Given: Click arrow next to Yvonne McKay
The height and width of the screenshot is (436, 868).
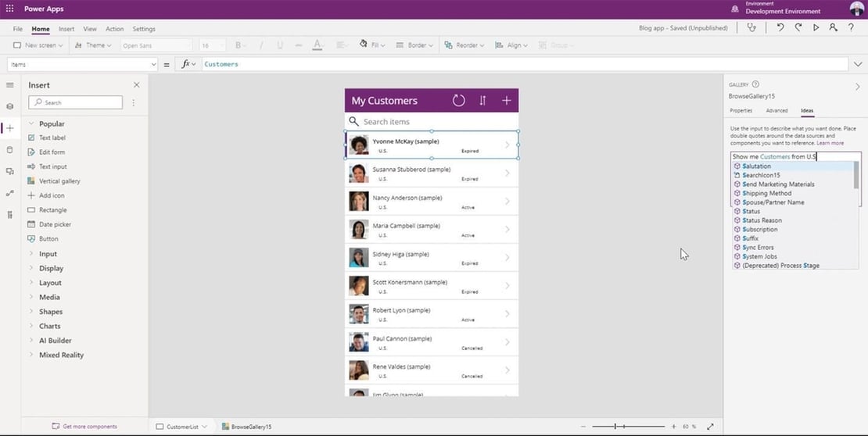Looking at the screenshot, I should [x=507, y=145].
